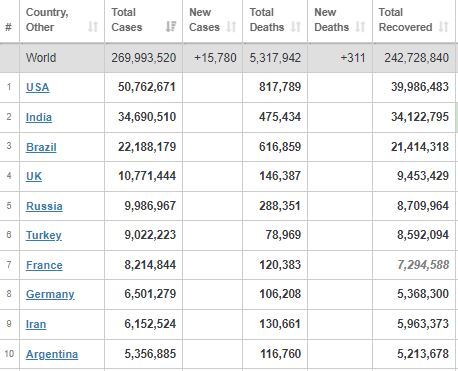Click the 'New Deaths' header text
The width and height of the screenshot is (458, 371).
[x=332, y=20]
